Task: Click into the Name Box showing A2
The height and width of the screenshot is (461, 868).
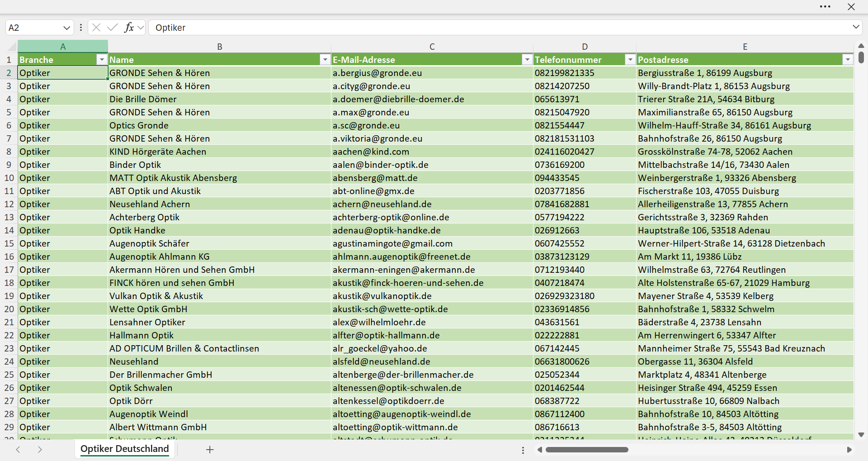Action: click(x=34, y=28)
